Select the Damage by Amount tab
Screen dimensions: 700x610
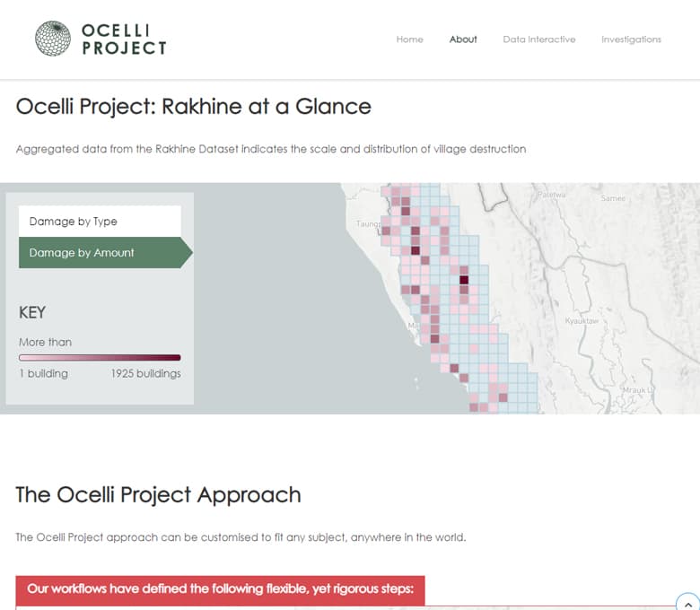[100, 253]
